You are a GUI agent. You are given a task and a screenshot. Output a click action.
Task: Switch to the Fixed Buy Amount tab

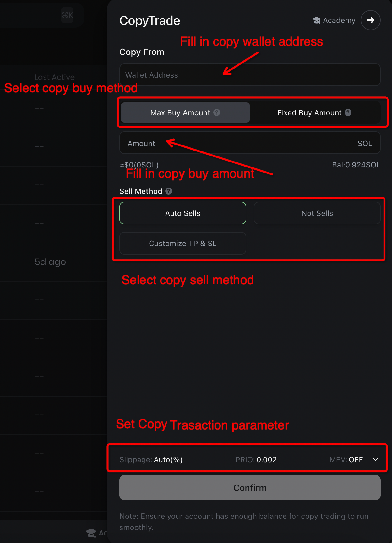point(309,112)
